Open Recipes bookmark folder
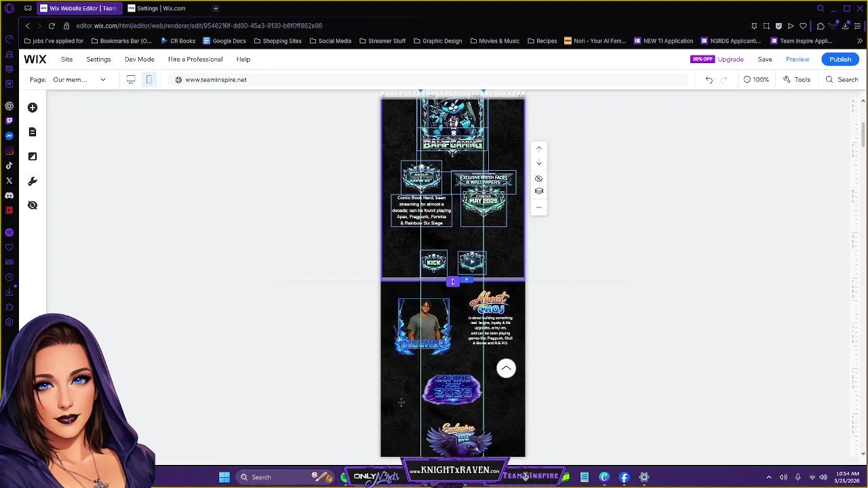Screen dimensions: 868x488 pos(542,41)
